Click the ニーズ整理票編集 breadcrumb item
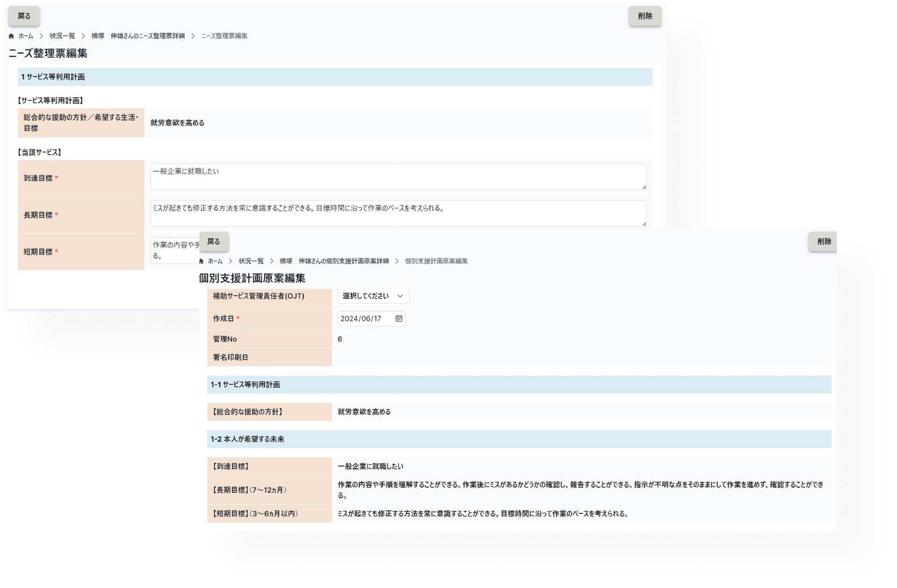The height and width of the screenshot is (588, 897). [224, 36]
